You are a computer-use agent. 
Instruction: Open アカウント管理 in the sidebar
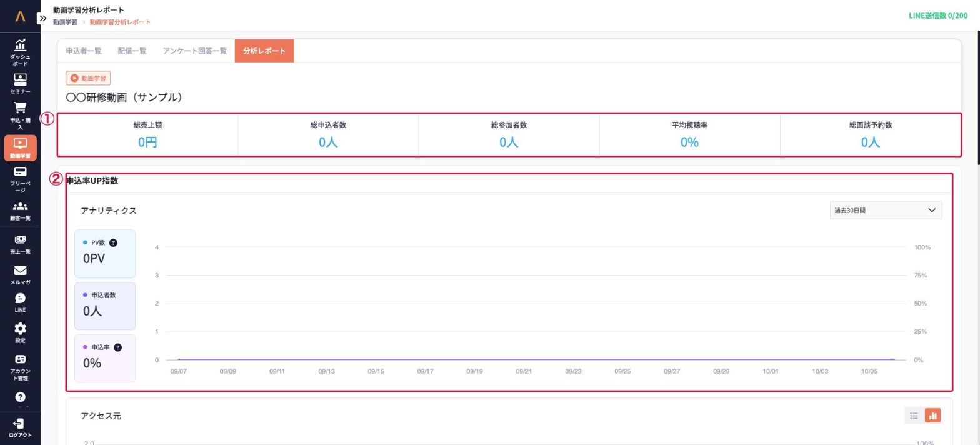pos(20,367)
